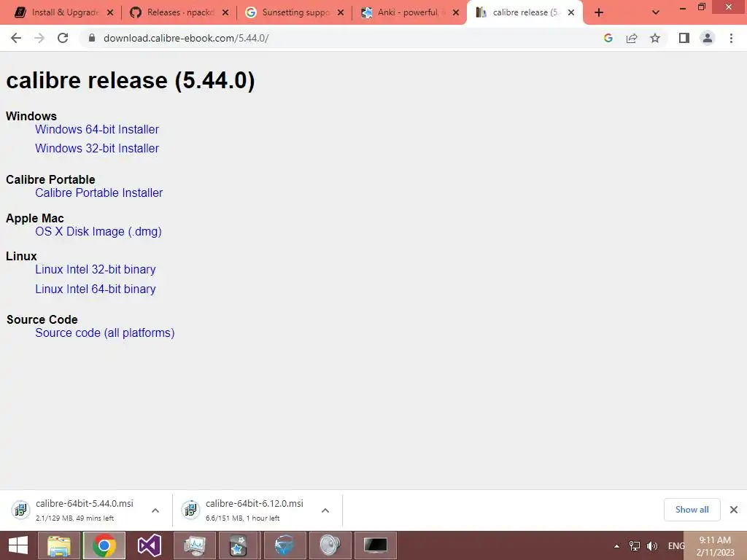The image size is (747, 560).
Task: Open a new browser tab
Action: pos(599,12)
